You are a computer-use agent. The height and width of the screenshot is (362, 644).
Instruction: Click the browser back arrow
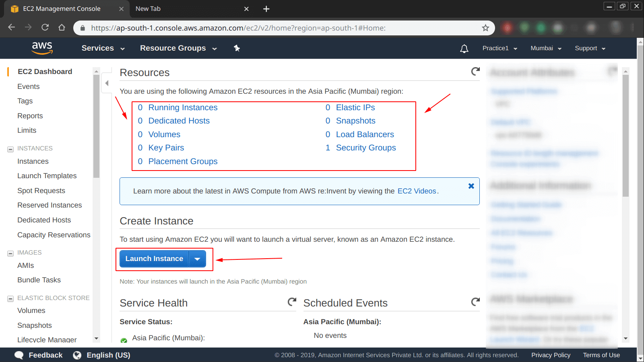[x=12, y=27]
